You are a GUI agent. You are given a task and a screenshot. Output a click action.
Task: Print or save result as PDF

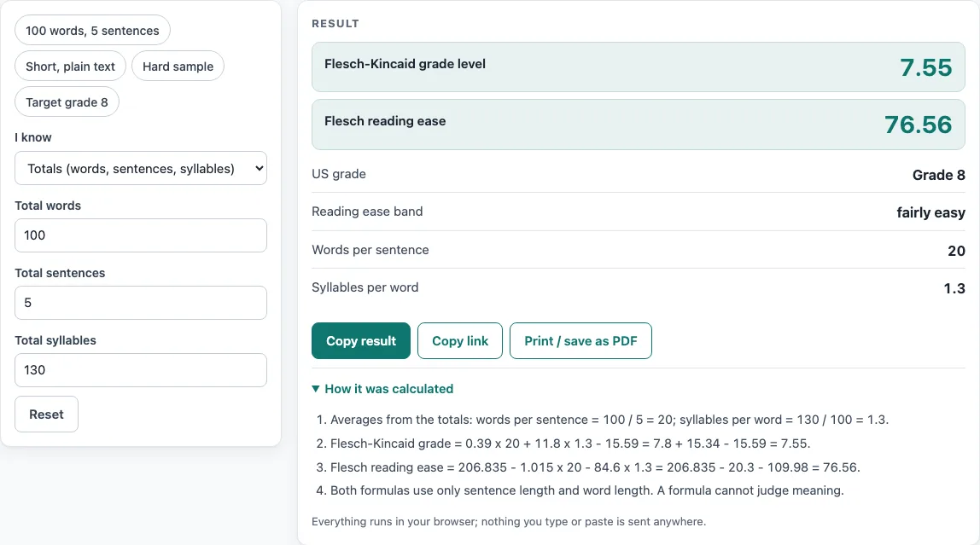click(580, 341)
